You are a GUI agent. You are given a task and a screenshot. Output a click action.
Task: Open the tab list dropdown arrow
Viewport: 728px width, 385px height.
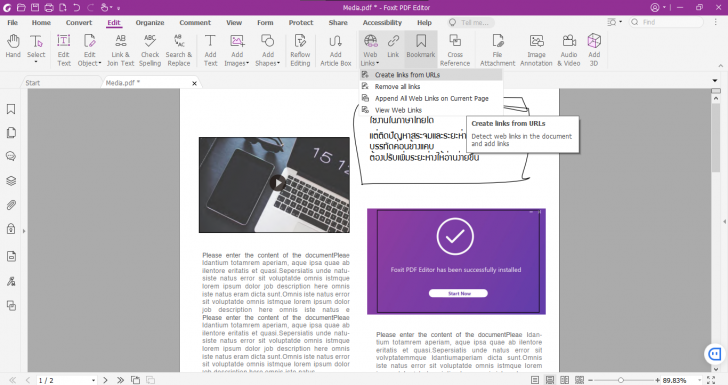coord(715,81)
